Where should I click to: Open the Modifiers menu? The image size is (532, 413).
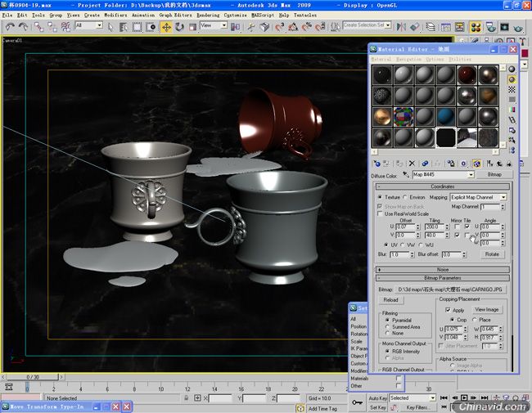[x=115, y=16]
